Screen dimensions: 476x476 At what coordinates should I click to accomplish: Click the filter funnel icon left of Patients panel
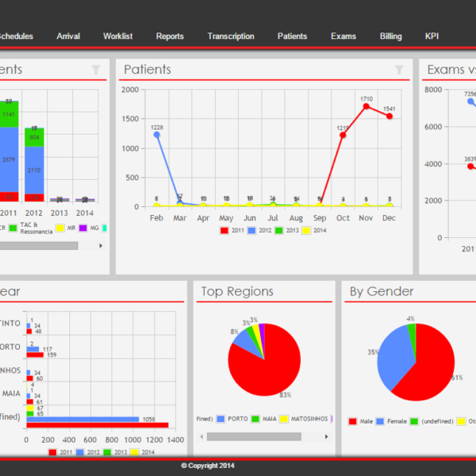pos(96,70)
